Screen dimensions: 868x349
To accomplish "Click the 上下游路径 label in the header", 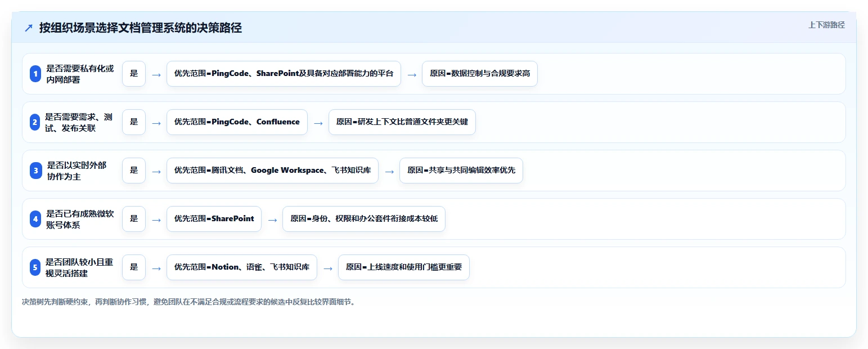I will click(x=826, y=25).
